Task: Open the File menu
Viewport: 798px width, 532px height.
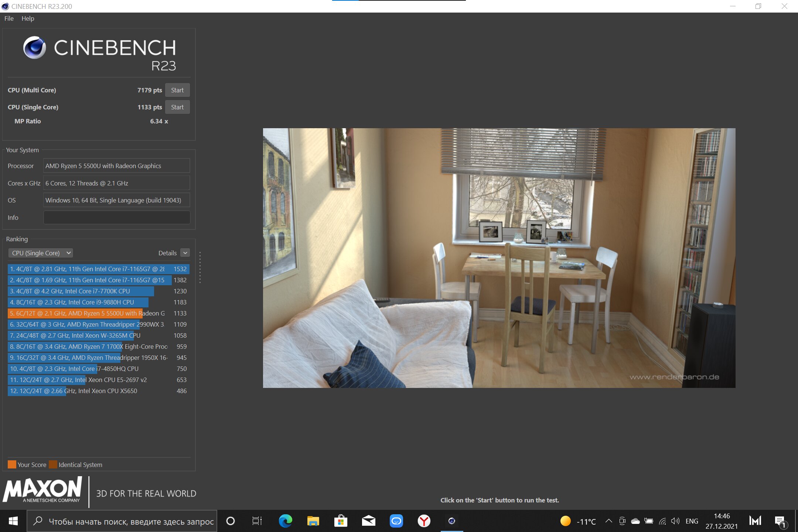Action: [9, 18]
